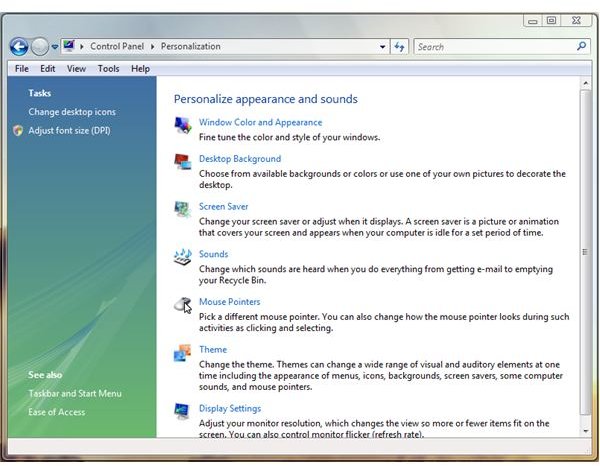Open the Ease of Access link
600x466 pixels.
[57, 411]
